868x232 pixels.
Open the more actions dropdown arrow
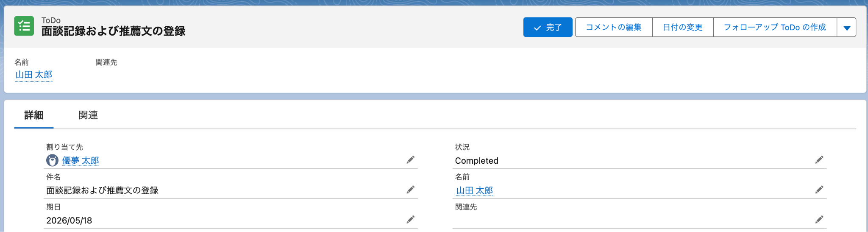click(846, 27)
